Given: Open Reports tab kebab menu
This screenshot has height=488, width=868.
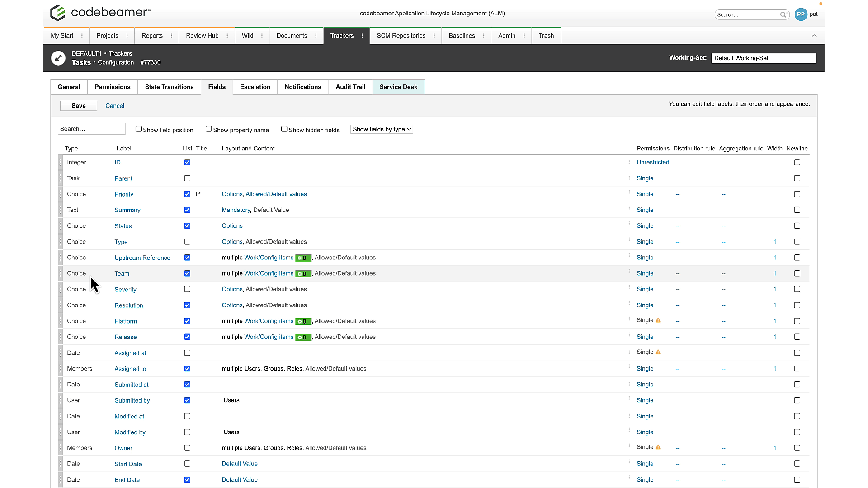Looking at the screenshot, I should coord(171,36).
